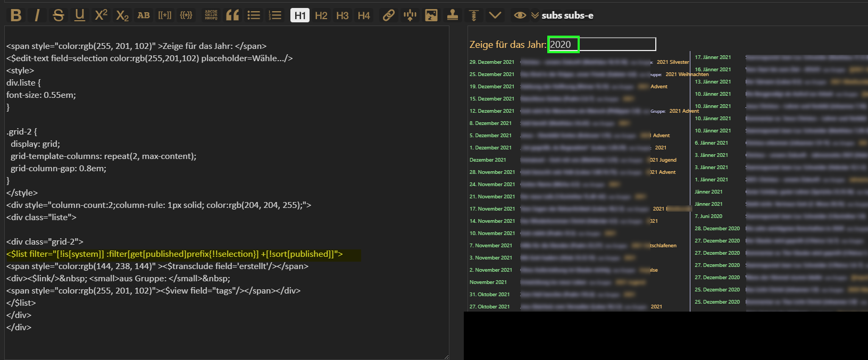This screenshot has height=360, width=868.
Task: Click the '28. November 2021' date entry
Action: tap(493, 172)
